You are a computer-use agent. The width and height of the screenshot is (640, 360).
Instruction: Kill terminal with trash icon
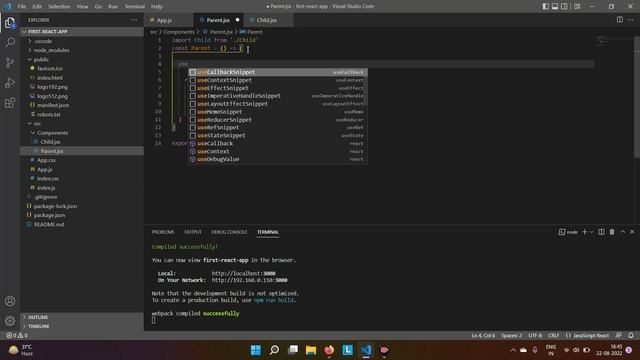pos(612,232)
